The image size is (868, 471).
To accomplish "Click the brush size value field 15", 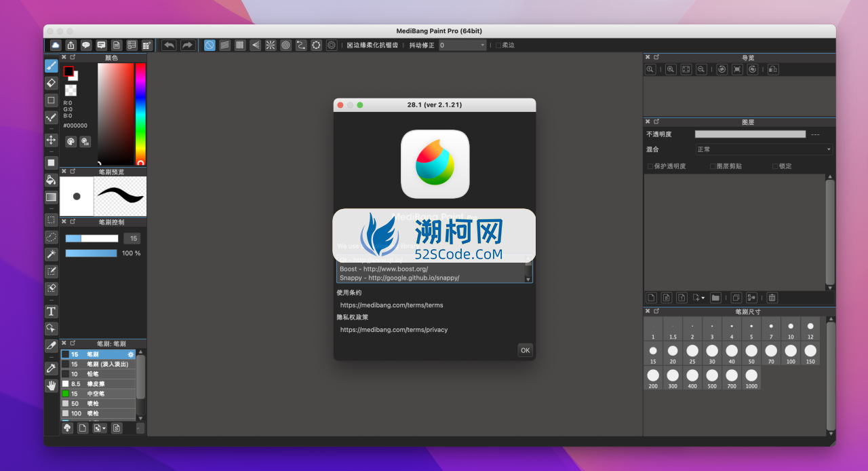I will tap(132, 238).
